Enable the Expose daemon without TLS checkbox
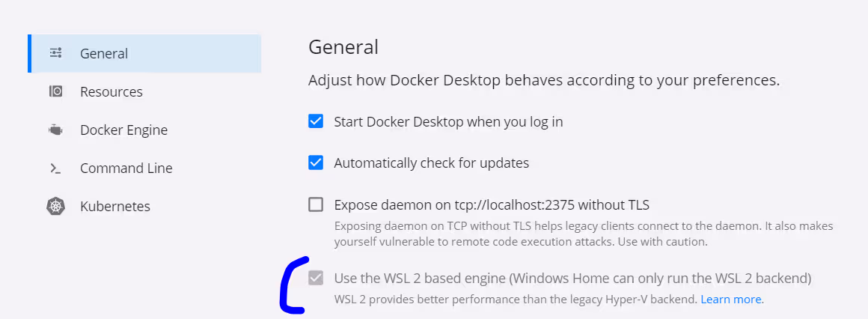868x319 pixels. click(x=316, y=204)
